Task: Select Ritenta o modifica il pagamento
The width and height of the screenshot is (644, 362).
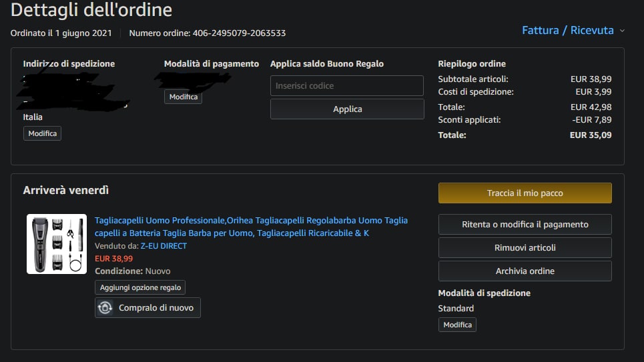Action: pyautogui.click(x=525, y=225)
